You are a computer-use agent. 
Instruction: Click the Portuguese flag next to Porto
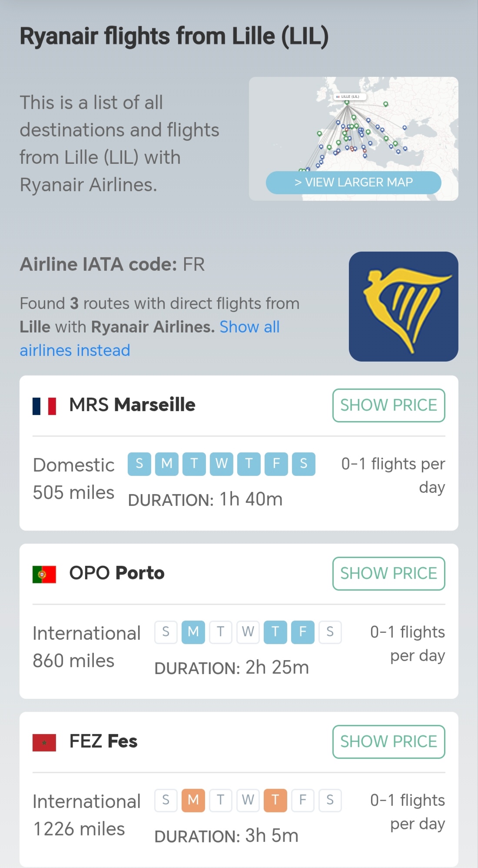(x=44, y=574)
